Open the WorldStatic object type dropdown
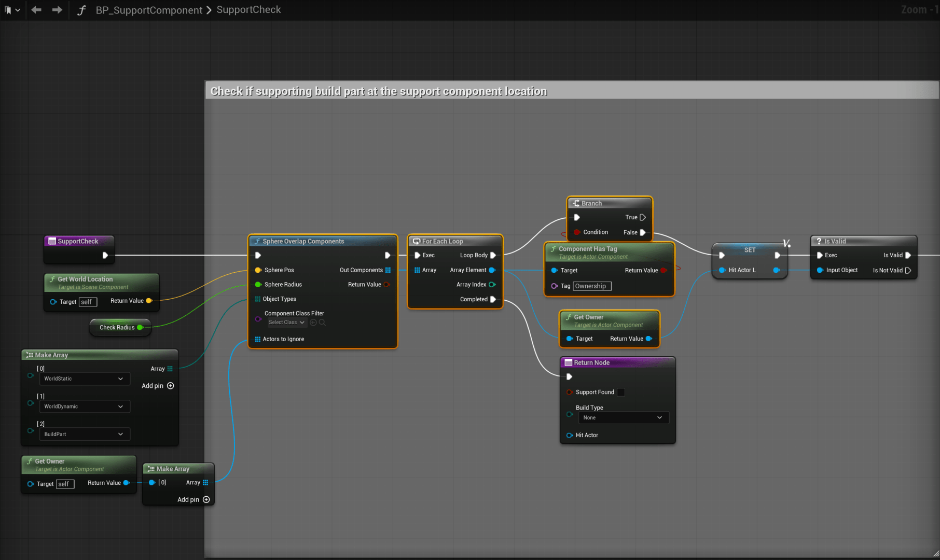Screen dimensions: 940x560 [x=84, y=379]
